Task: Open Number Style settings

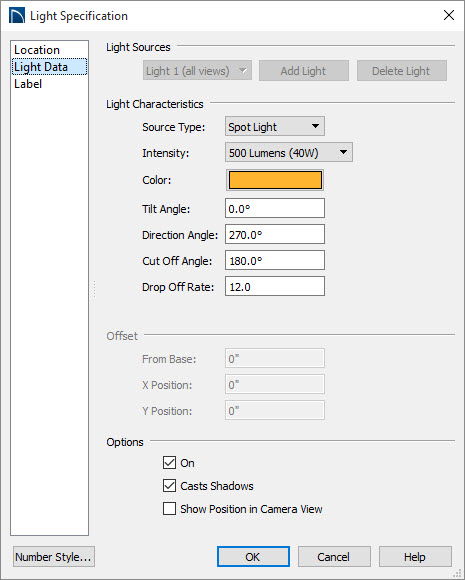Action: coord(54,556)
